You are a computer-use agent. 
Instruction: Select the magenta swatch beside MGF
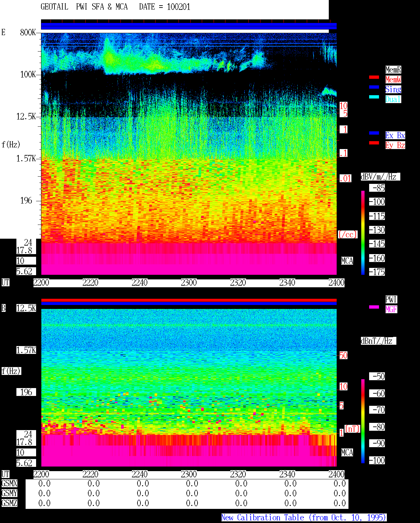coord(374,307)
